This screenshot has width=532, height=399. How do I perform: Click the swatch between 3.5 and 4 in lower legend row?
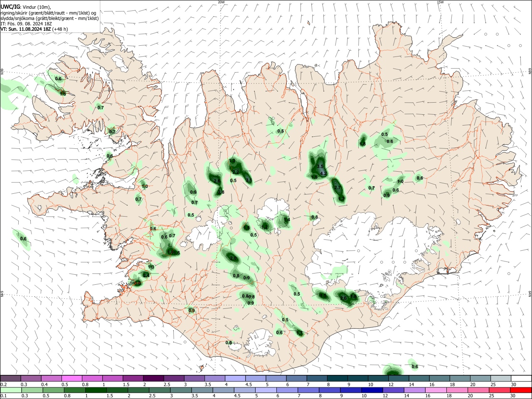click(x=202, y=390)
